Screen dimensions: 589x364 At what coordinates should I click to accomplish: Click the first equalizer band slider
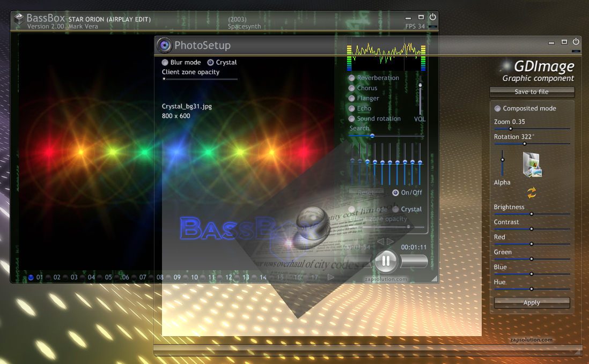point(352,164)
